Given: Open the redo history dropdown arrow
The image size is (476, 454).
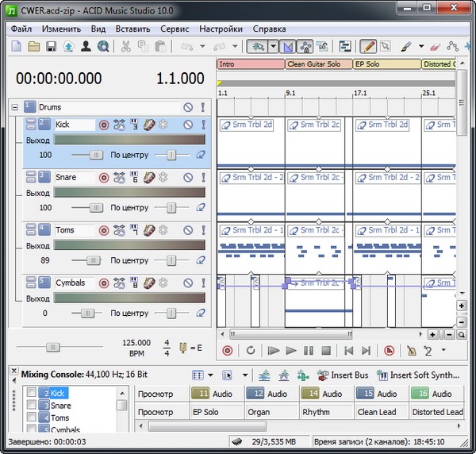Looking at the screenshot, I should [235, 47].
